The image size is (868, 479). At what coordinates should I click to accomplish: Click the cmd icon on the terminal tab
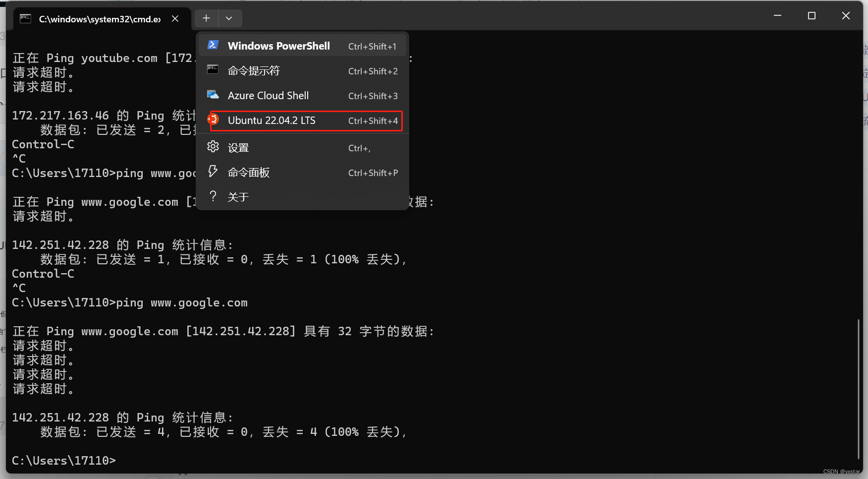[25, 18]
